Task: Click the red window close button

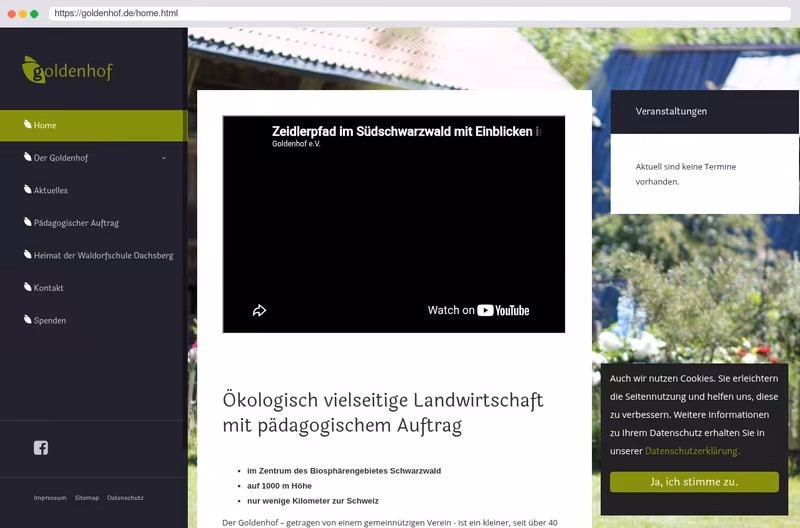Action: point(12,14)
